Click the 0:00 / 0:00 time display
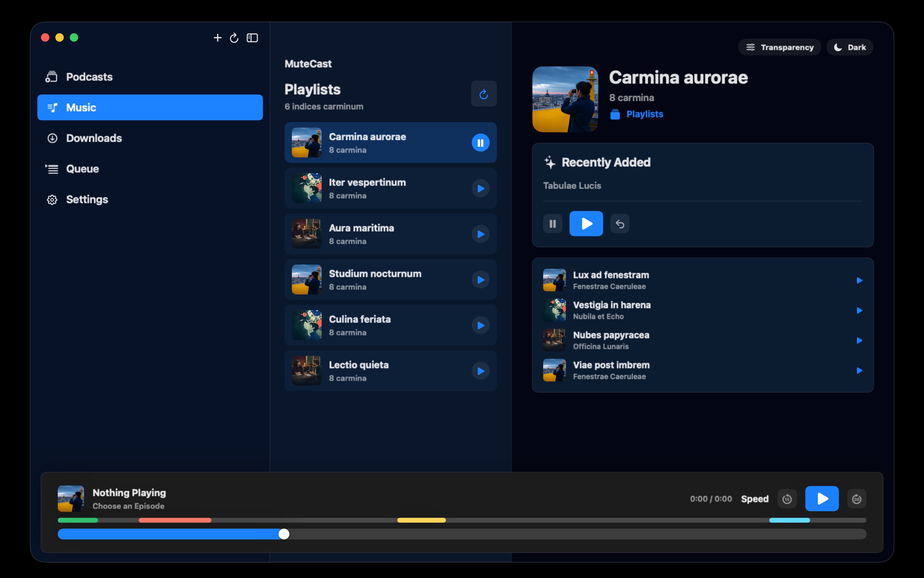The image size is (924, 578). pyautogui.click(x=711, y=499)
